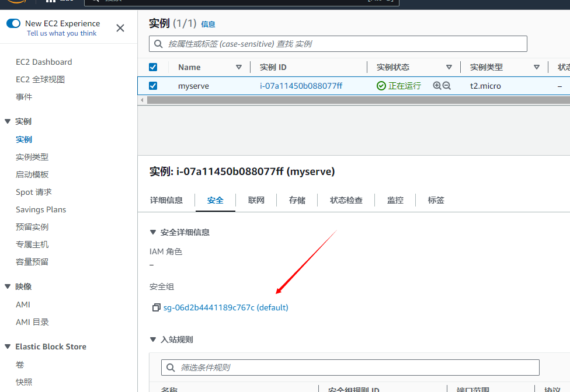Copy the security group ID with copy icon
This screenshot has height=392, width=570.
click(x=156, y=307)
